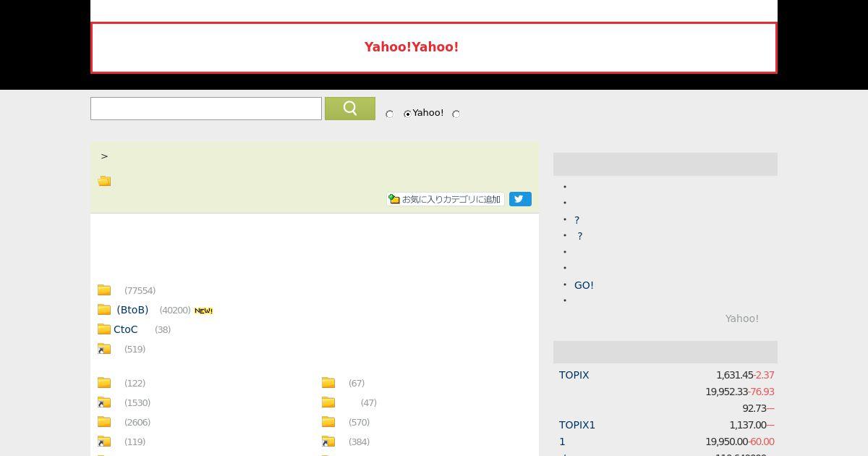Open the shortcut folder with count (119)
Viewport: 868px width, 456px height.
pyautogui.click(x=104, y=442)
